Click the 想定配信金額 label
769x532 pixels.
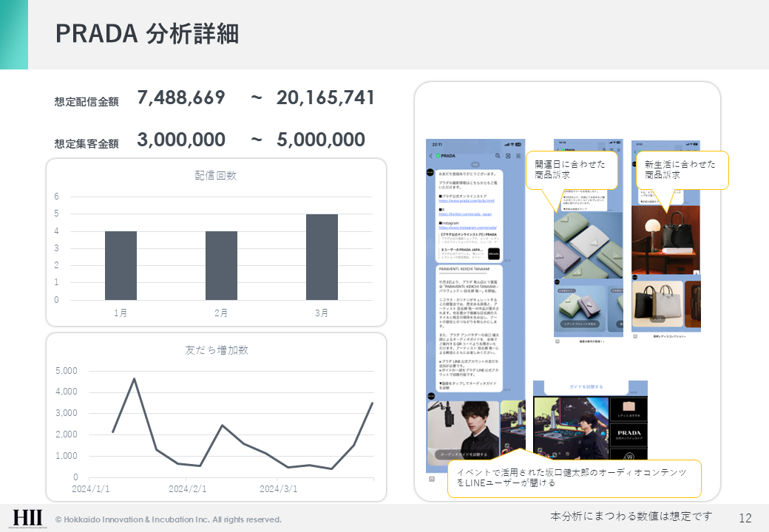tap(87, 101)
